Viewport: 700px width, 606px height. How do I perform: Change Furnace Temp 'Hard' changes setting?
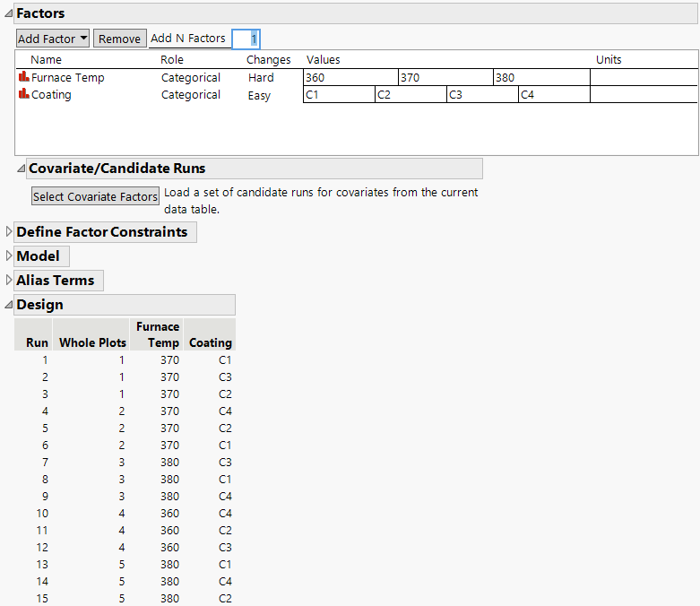point(261,77)
